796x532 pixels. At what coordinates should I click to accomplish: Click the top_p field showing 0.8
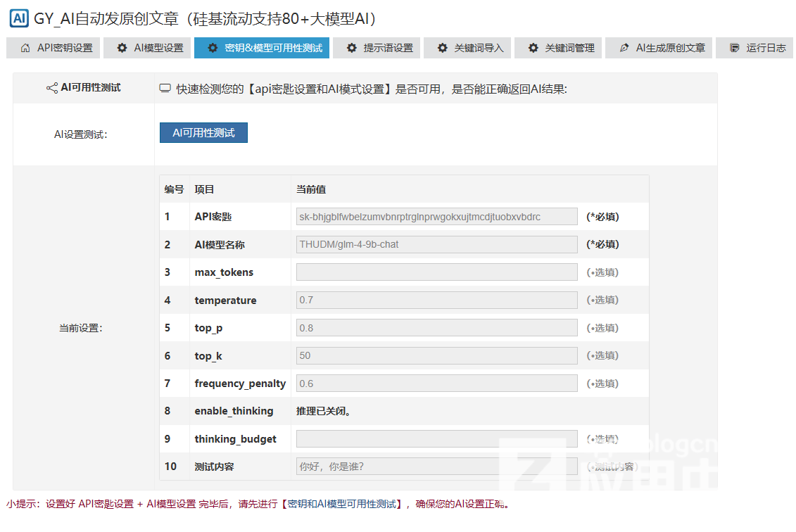pyautogui.click(x=436, y=328)
